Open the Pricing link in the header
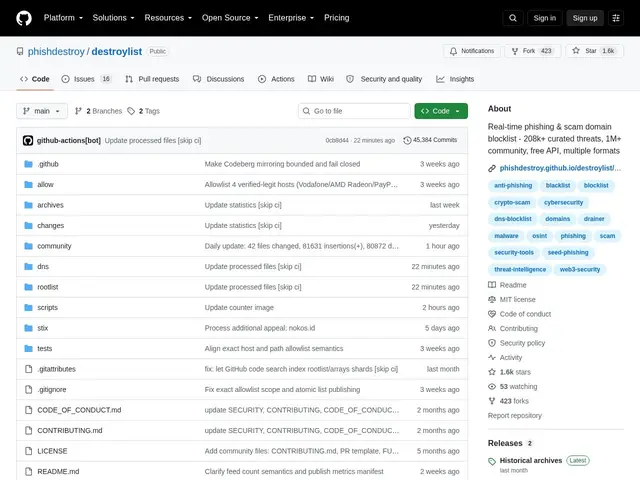Viewport: 640px width, 480px height. [336, 18]
